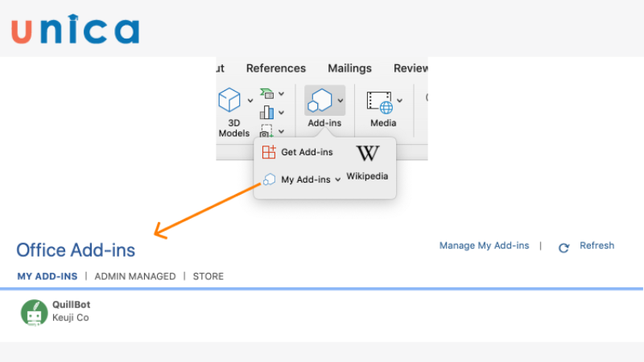This screenshot has height=362, width=644.
Task: Expand the My Add-ins dropdown chevron
Action: point(337,180)
